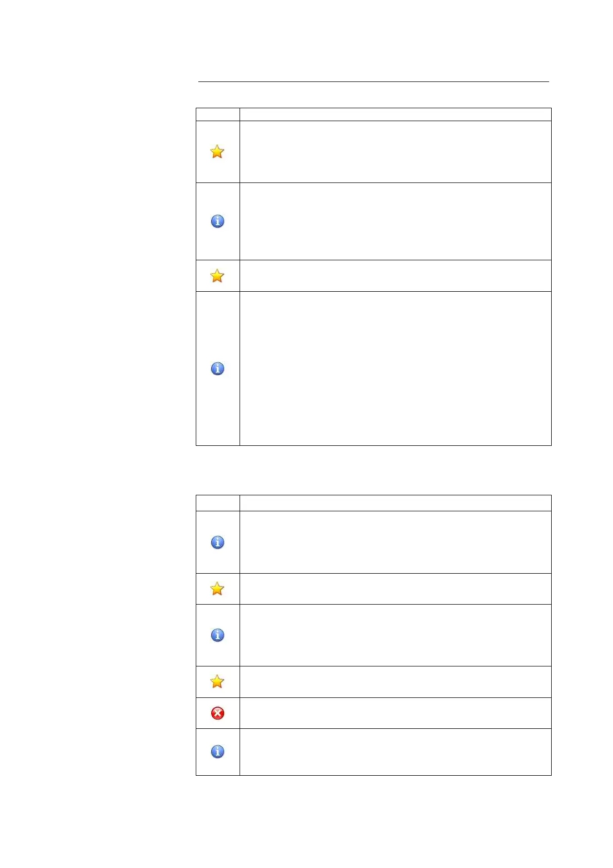This screenshot has height=868, width=613.
Task: Click the second star icon in the upper table
Action: tap(217, 276)
